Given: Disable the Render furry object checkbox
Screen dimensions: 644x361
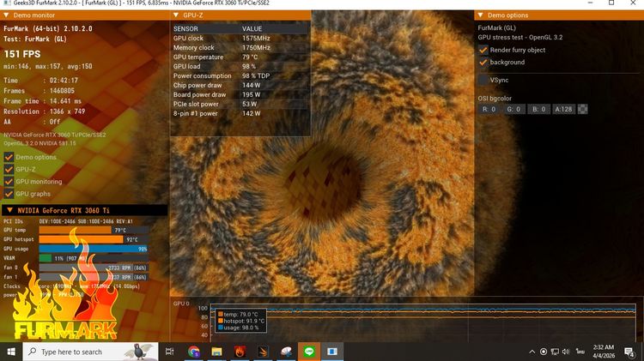Looking at the screenshot, I should [483, 50].
